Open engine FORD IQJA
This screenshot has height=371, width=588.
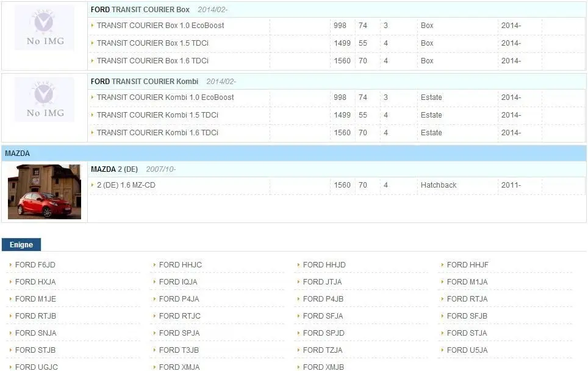click(178, 282)
